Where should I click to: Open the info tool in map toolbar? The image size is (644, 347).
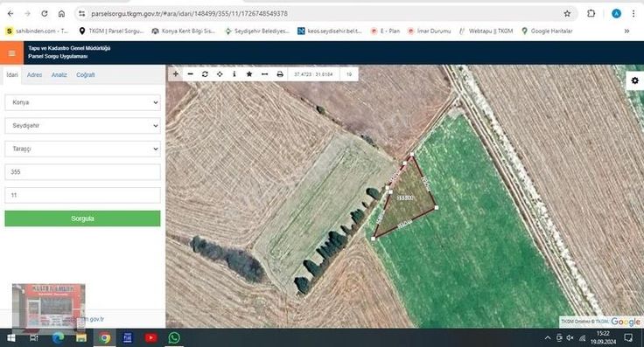pos(234,73)
